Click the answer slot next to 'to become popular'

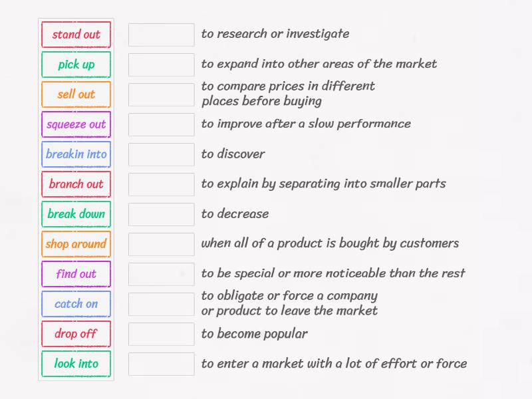click(x=161, y=334)
